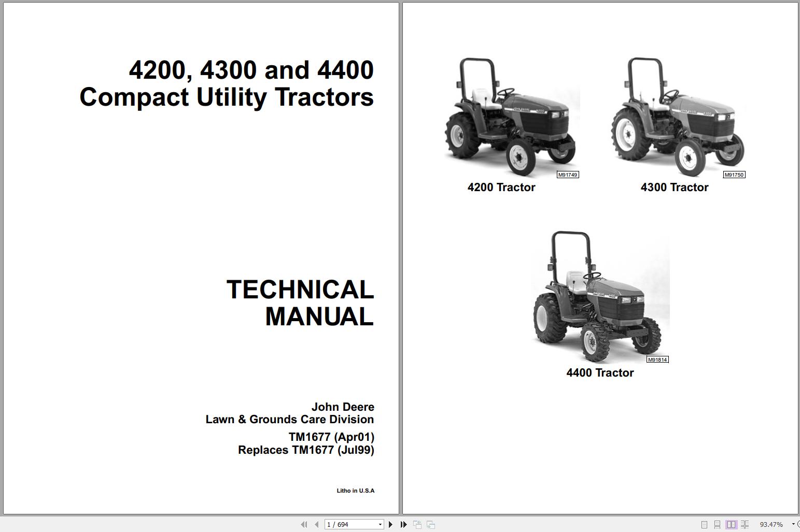Screen dimensions: 800x532
Task: Open the page number dropdown
Action: [380, 525]
